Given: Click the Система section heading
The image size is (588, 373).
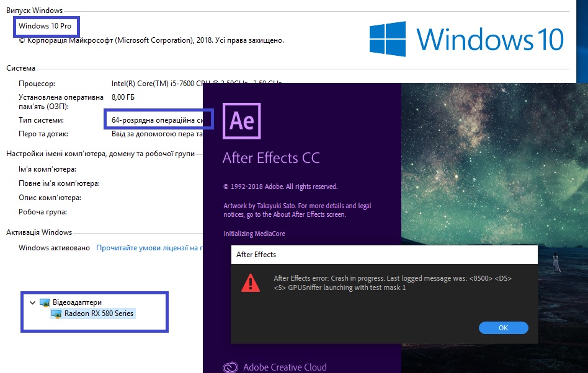Looking at the screenshot, I should point(20,68).
